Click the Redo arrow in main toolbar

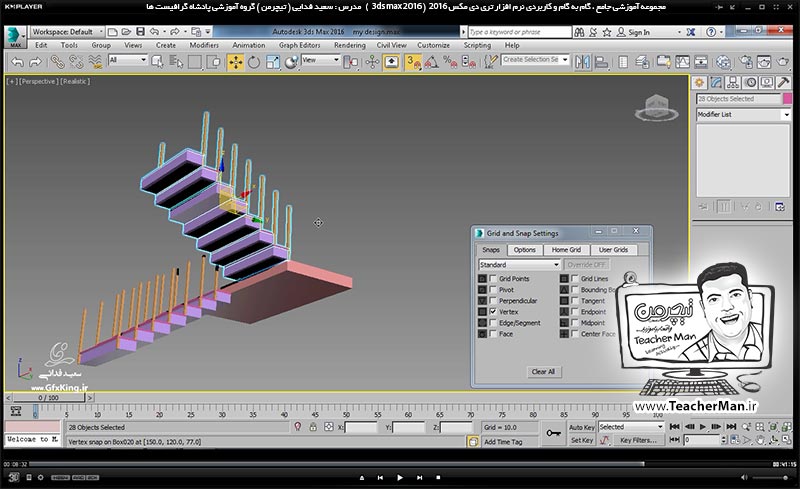click(35, 62)
